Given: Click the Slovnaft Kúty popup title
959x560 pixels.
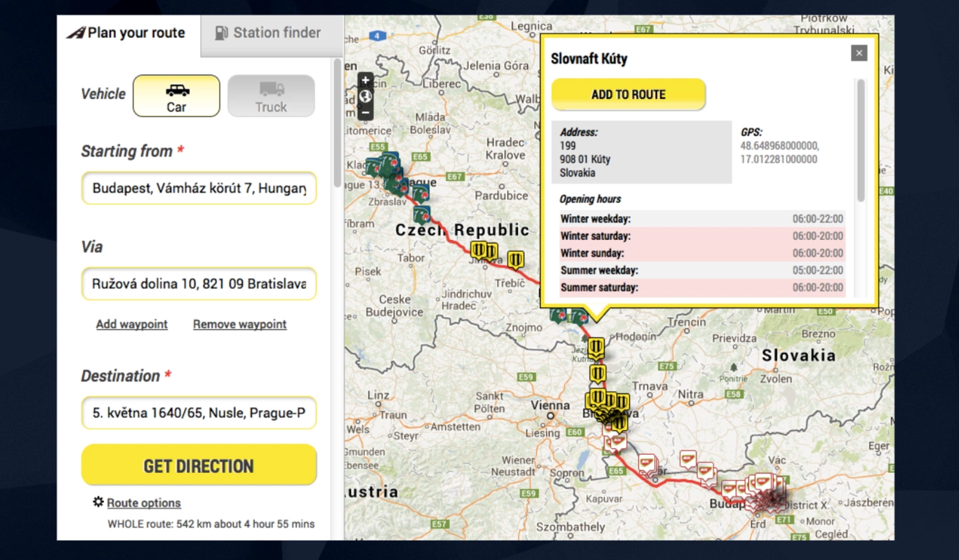Looking at the screenshot, I should coord(589,59).
